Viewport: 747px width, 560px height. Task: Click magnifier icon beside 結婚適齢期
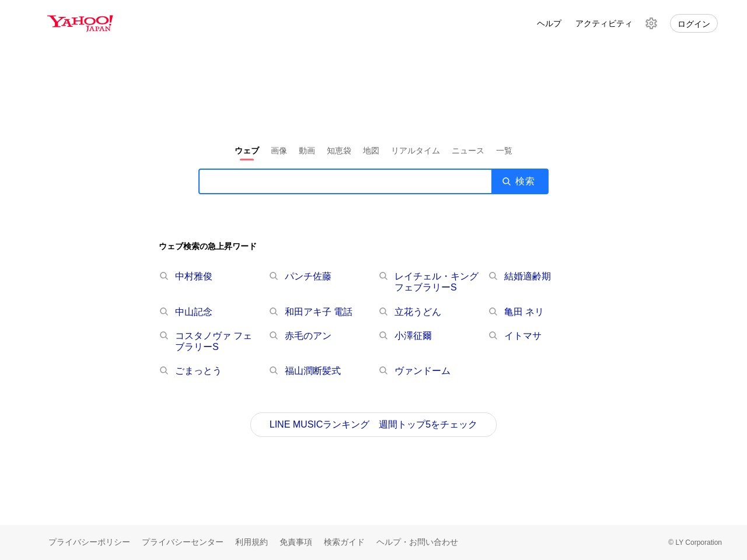point(493,276)
